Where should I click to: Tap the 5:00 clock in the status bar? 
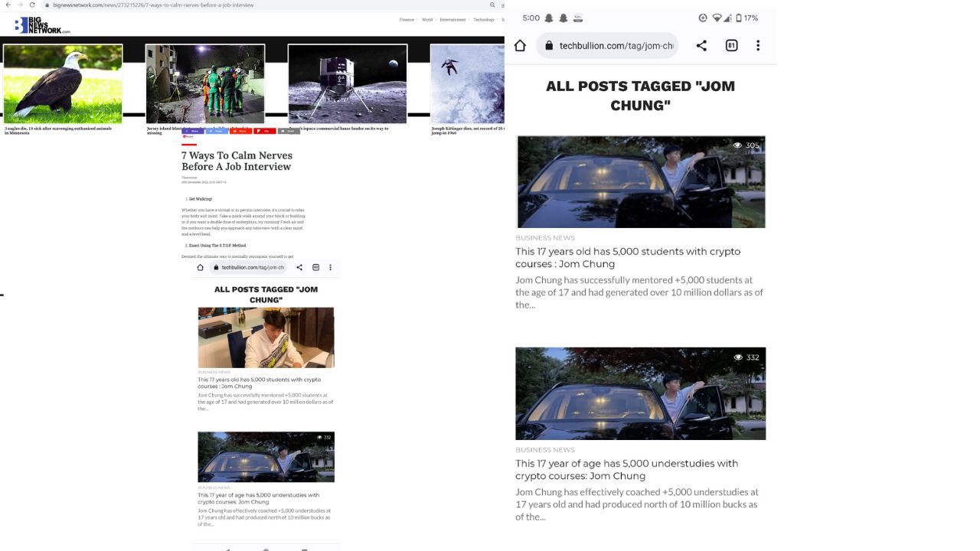point(531,18)
